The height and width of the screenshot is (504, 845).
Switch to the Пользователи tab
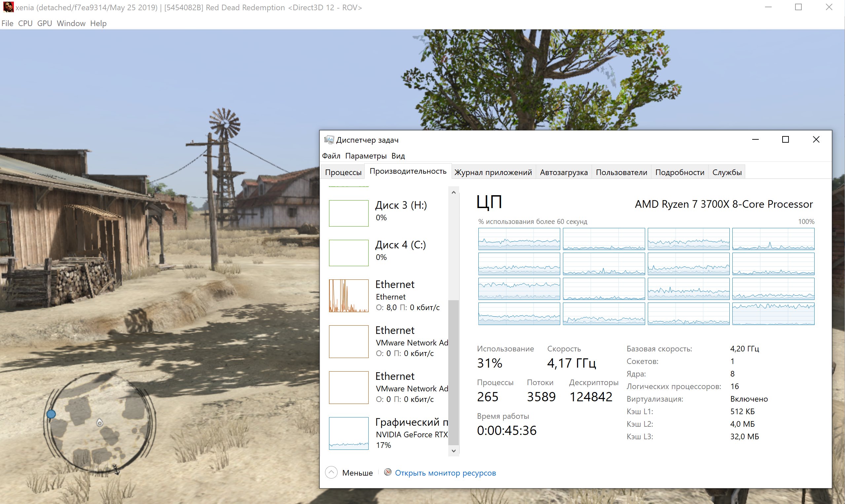point(621,172)
